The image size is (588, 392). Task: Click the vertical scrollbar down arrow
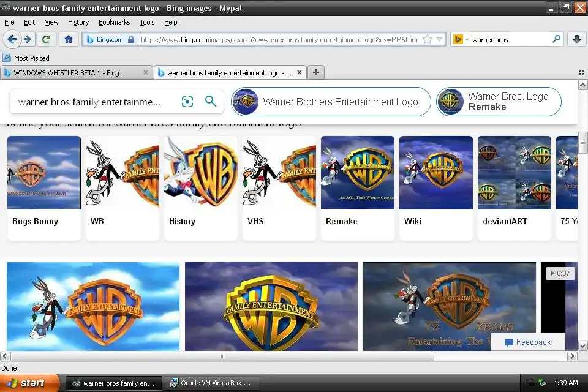582,346
